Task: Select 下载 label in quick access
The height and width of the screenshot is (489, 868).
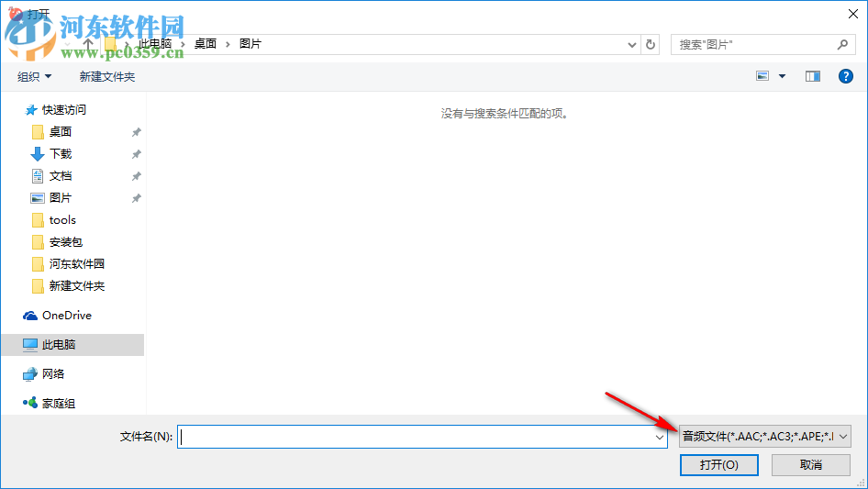Action: click(x=61, y=154)
